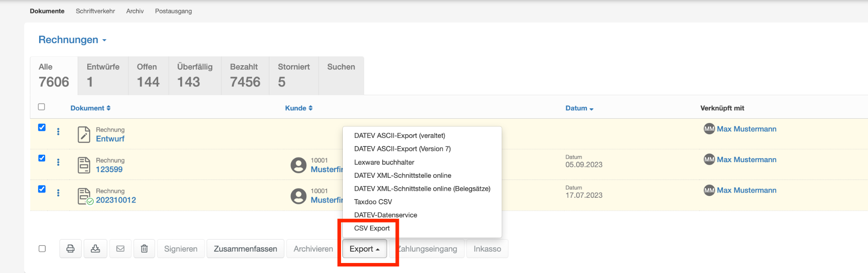This screenshot has width=868, height=273.
Task: Collapse the Export dropdown button
Action: [364, 249]
